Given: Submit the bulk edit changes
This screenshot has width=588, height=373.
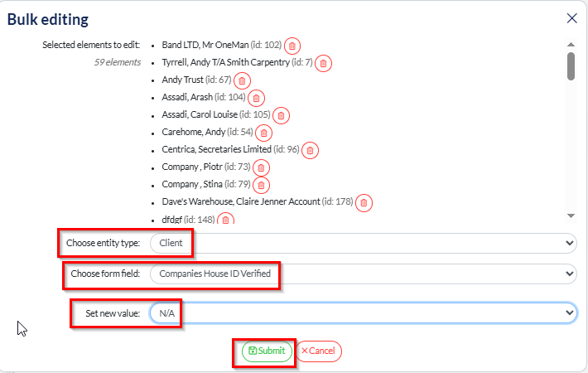Looking at the screenshot, I should tap(267, 351).
